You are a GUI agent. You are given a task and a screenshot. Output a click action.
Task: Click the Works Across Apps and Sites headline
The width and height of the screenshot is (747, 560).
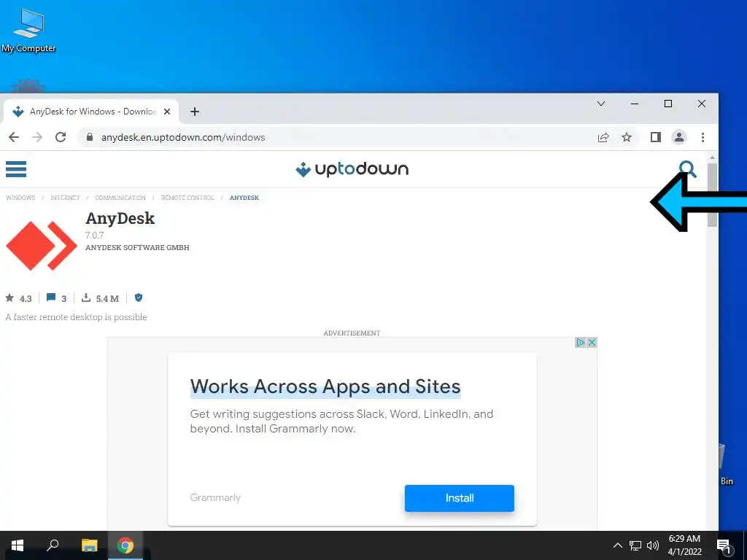(x=325, y=386)
